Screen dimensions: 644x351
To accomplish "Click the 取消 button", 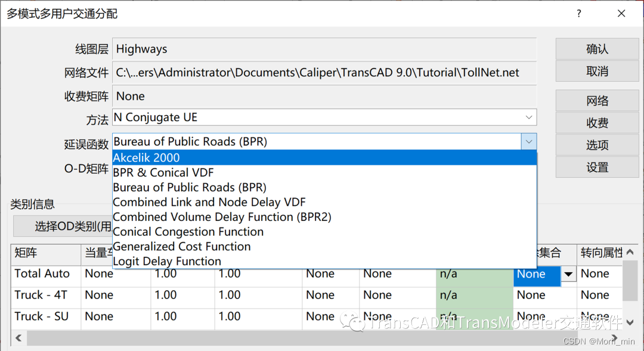I will click(596, 71).
